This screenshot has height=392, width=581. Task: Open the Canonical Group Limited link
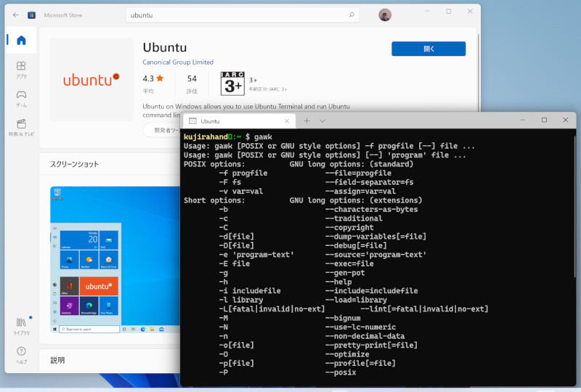(178, 62)
